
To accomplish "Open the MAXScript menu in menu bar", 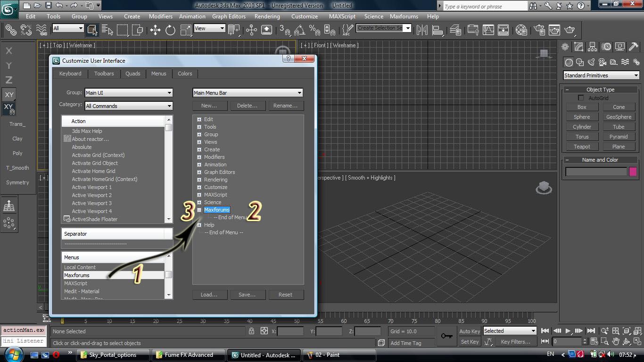I will click(342, 16).
